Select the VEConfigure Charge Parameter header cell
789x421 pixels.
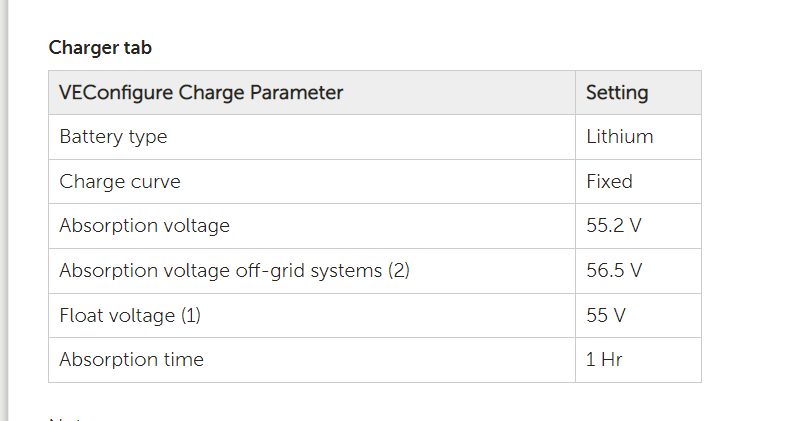(x=312, y=93)
